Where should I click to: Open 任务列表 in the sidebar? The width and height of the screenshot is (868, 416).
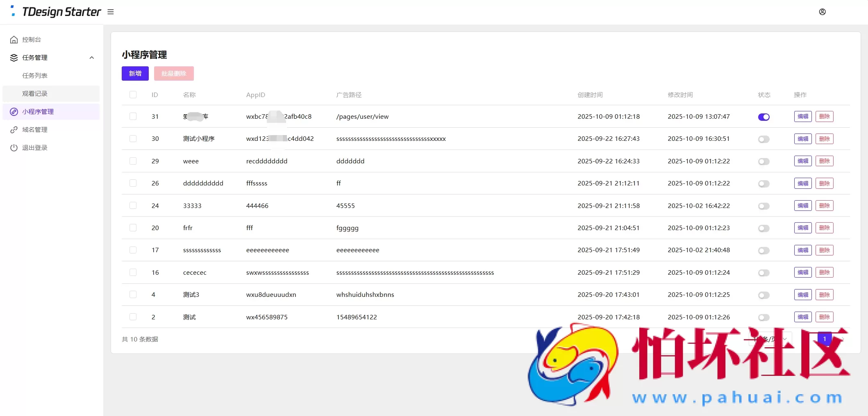(35, 76)
